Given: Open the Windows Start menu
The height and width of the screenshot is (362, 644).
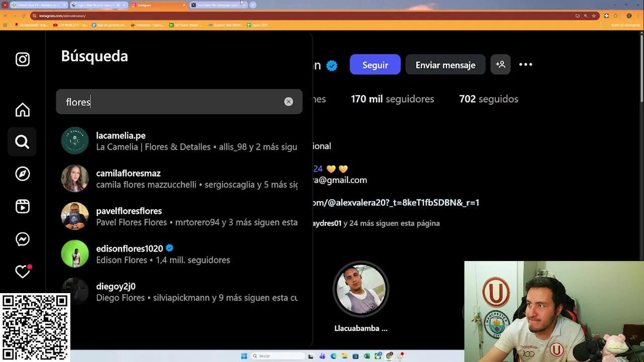Looking at the screenshot, I should pyautogui.click(x=244, y=356).
